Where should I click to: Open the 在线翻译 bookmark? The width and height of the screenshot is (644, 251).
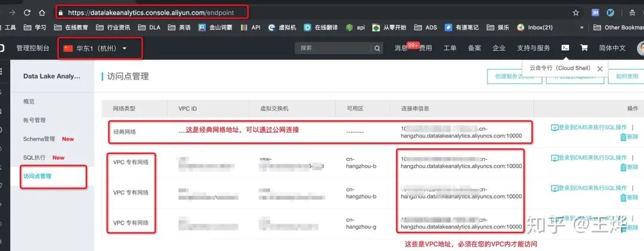(x=321, y=27)
